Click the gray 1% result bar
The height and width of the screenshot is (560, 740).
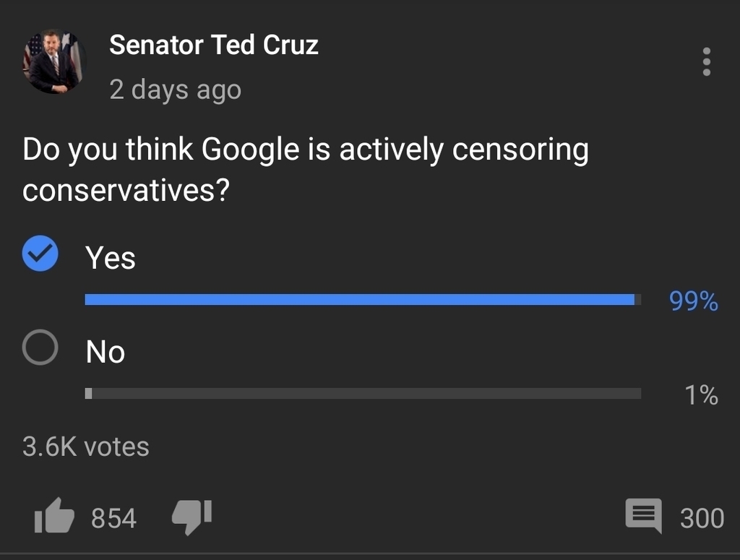pyautogui.click(x=363, y=394)
